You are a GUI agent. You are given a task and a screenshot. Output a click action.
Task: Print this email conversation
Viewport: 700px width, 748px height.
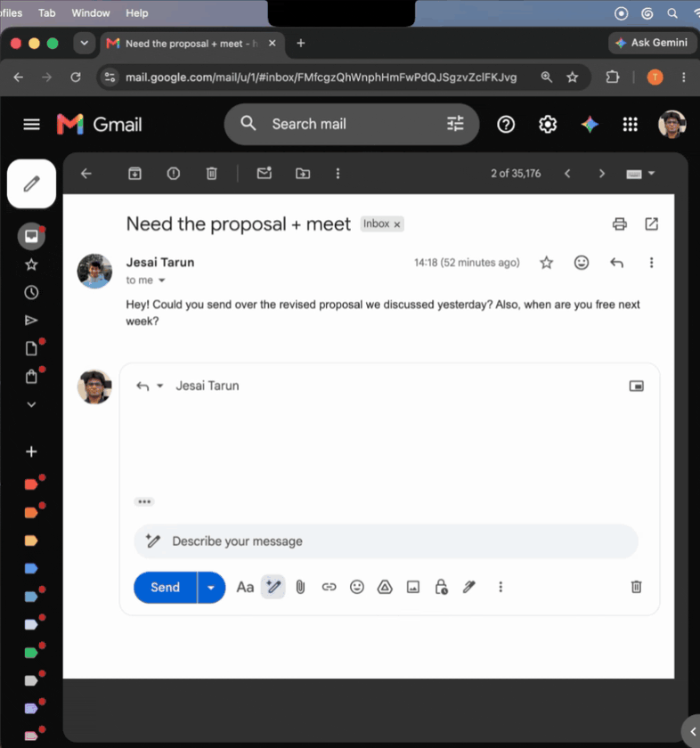point(620,224)
